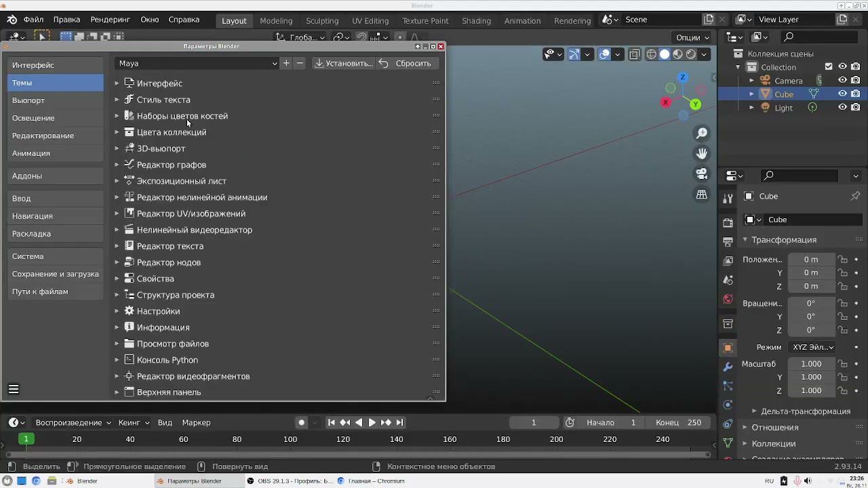Lock the Положение X value
Image resolution: width=868 pixels, height=488 pixels.
[842, 260]
